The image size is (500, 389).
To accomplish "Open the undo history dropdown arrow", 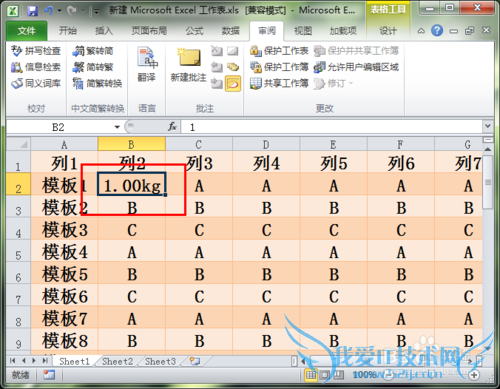I will coord(59,11).
